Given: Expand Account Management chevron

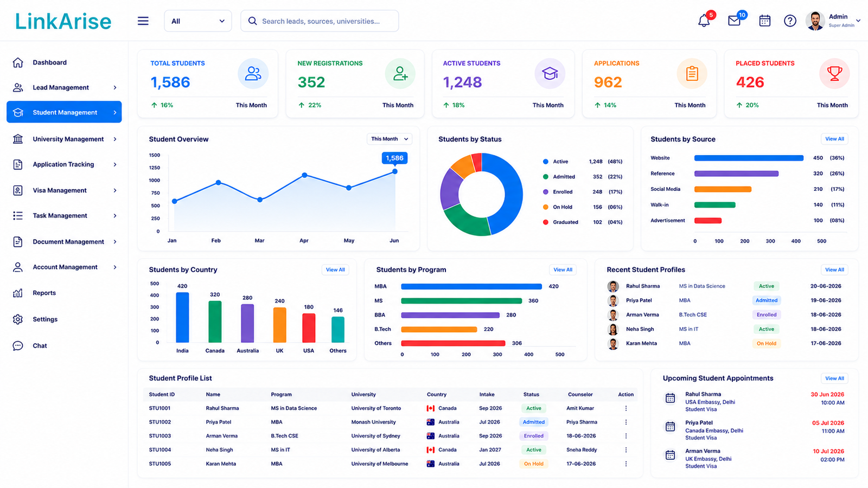Looking at the screenshot, I should [x=115, y=267].
